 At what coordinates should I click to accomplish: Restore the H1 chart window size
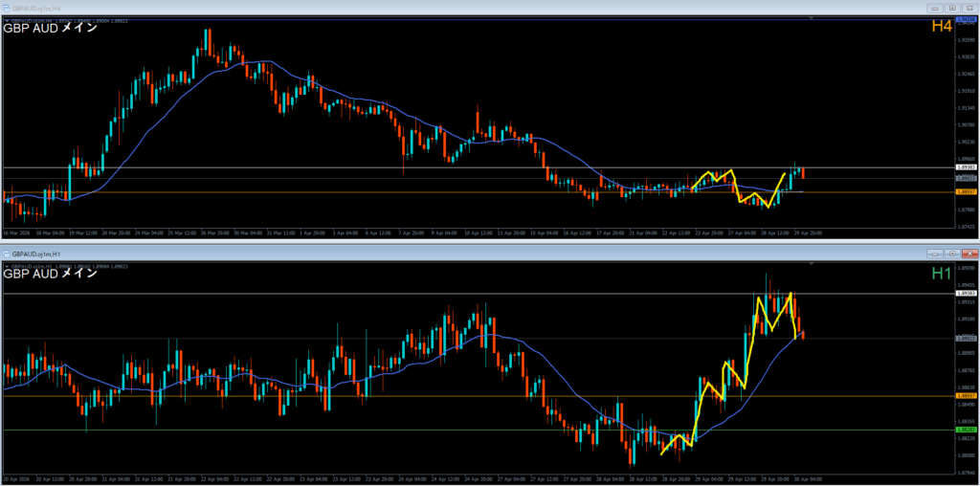coord(951,254)
